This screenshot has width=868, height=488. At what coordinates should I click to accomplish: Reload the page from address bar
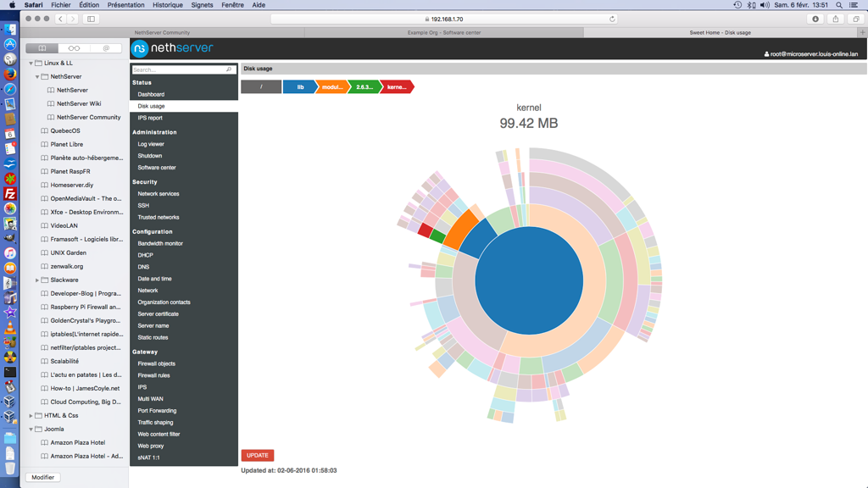pyautogui.click(x=612, y=19)
